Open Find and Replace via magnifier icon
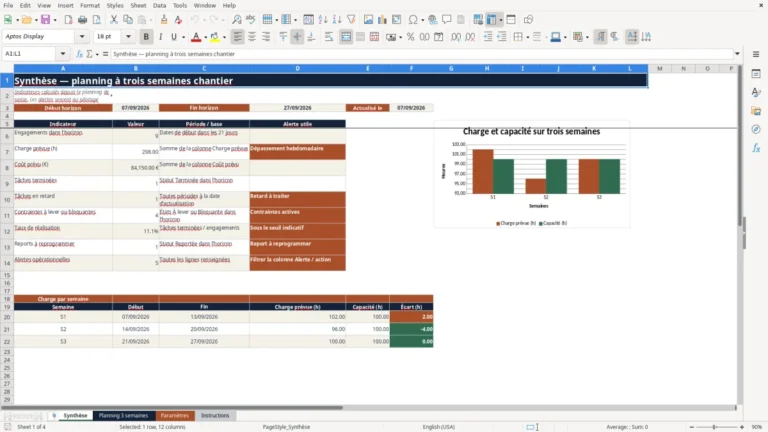Image resolution: width=768 pixels, height=432 pixels. click(x=237, y=20)
